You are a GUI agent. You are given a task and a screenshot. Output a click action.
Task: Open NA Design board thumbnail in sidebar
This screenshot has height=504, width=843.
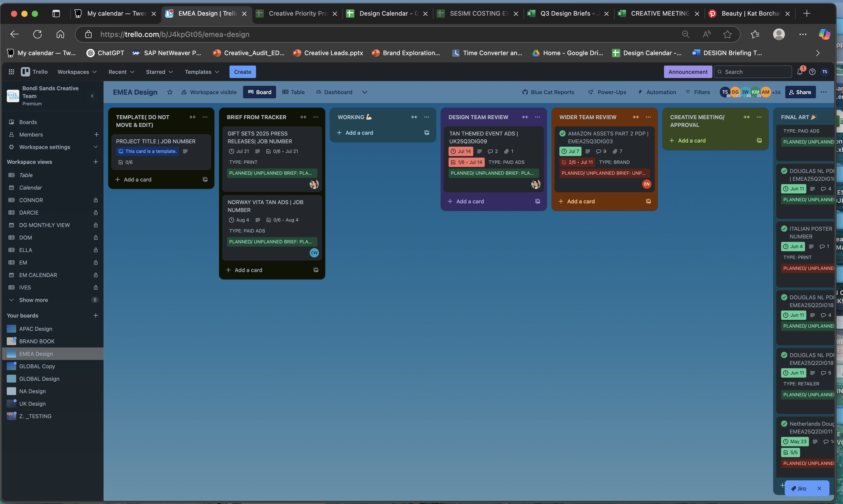(x=11, y=391)
